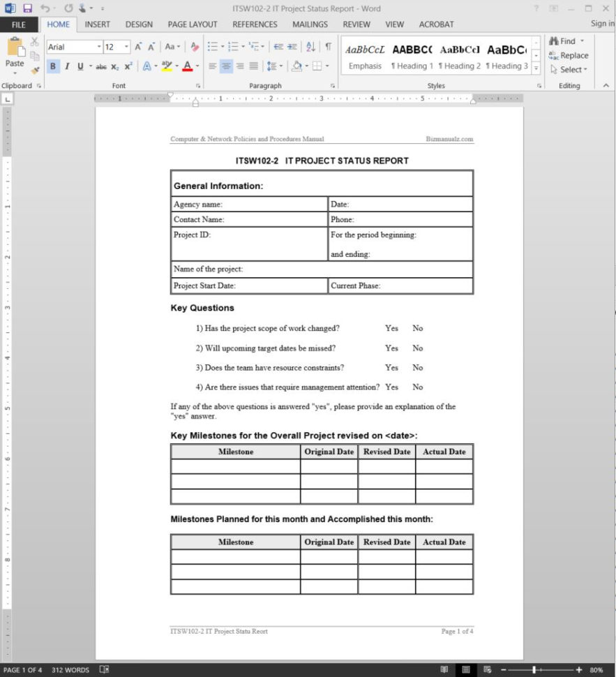Click the 312 WORDS counter in status bar
This screenshot has height=677, width=616.
71,670
